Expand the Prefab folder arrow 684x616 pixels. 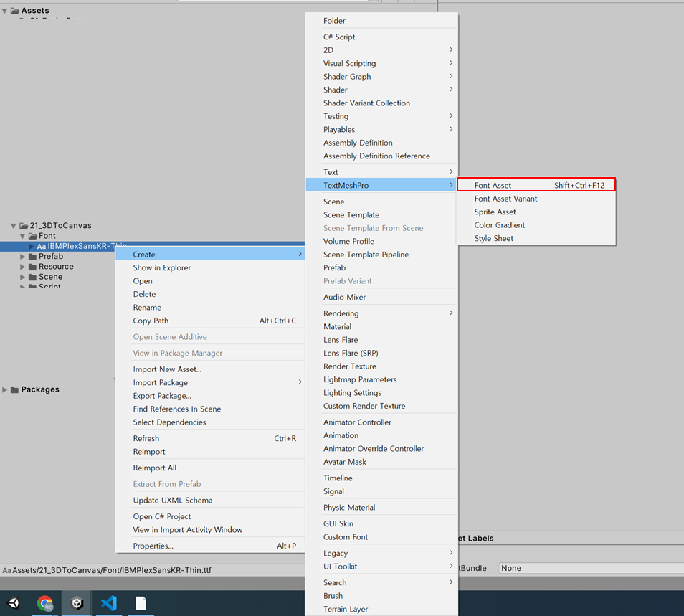point(22,257)
